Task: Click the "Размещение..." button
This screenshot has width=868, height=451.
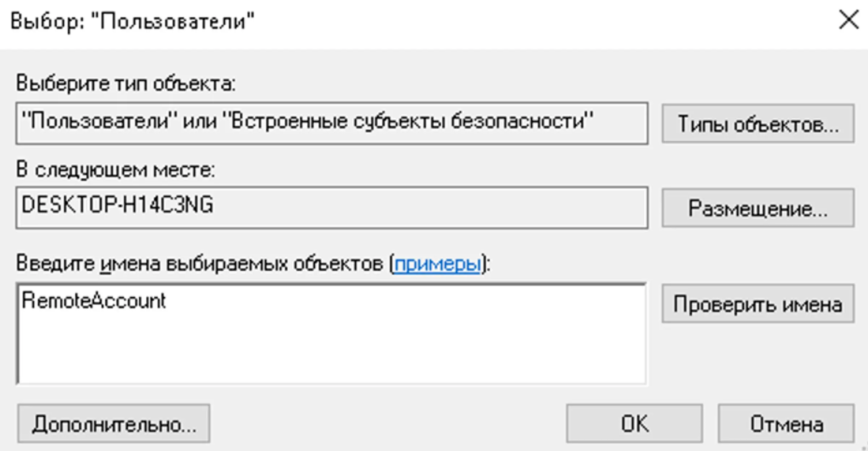Action: pyautogui.click(x=758, y=208)
